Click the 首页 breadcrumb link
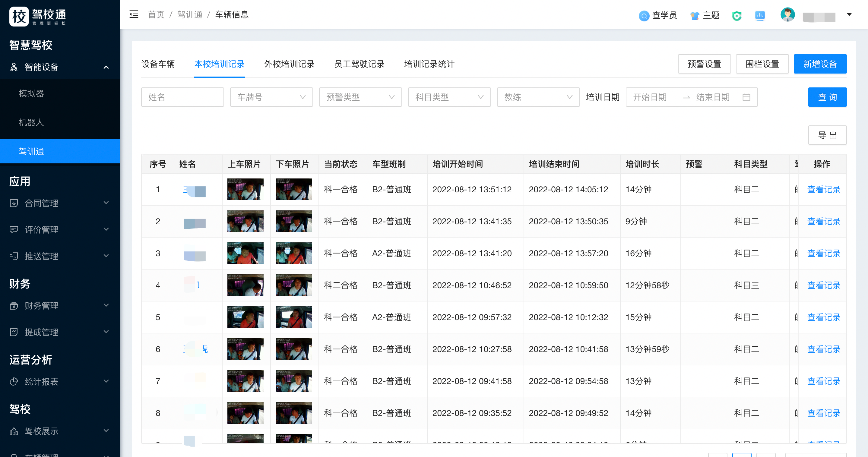This screenshot has height=457, width=868. coord(156,14)
